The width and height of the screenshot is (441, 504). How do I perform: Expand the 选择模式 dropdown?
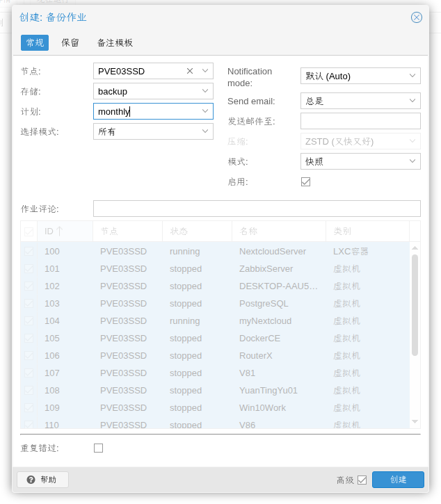pyautogui.click(x=205, y=131)
